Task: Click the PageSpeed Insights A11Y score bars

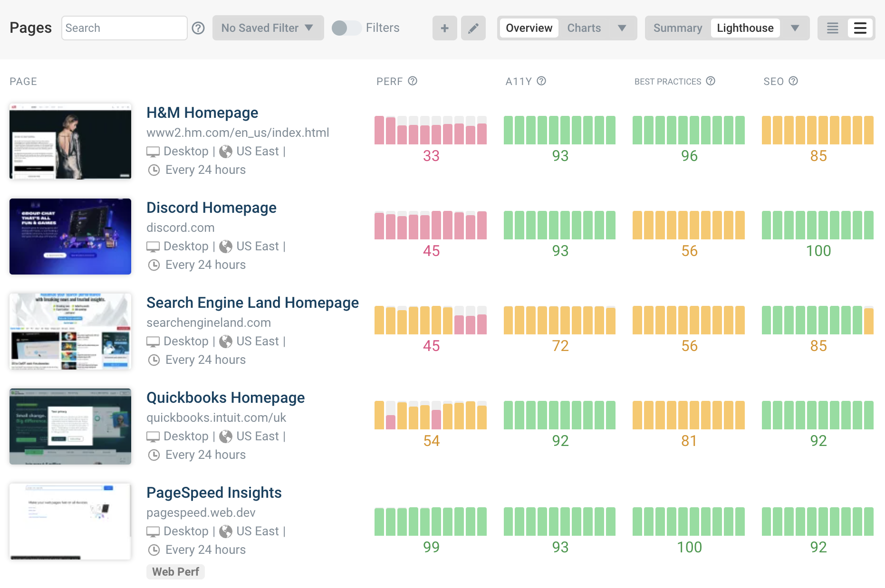Action: tap(559, 522)
